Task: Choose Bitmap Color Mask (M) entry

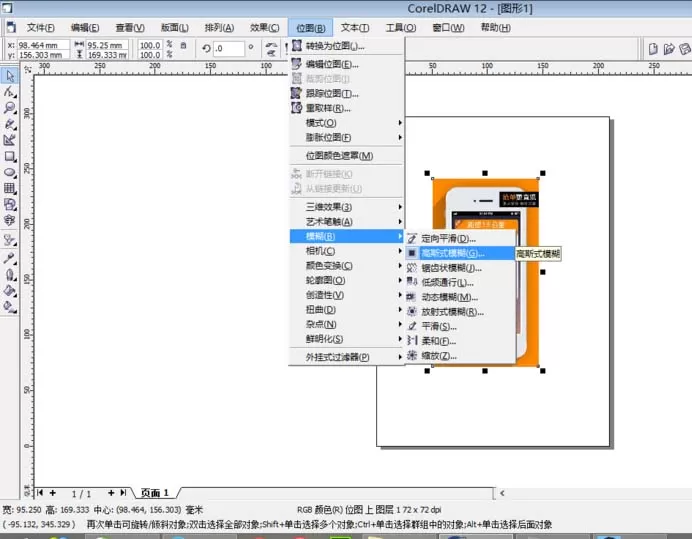Action: 346,155
